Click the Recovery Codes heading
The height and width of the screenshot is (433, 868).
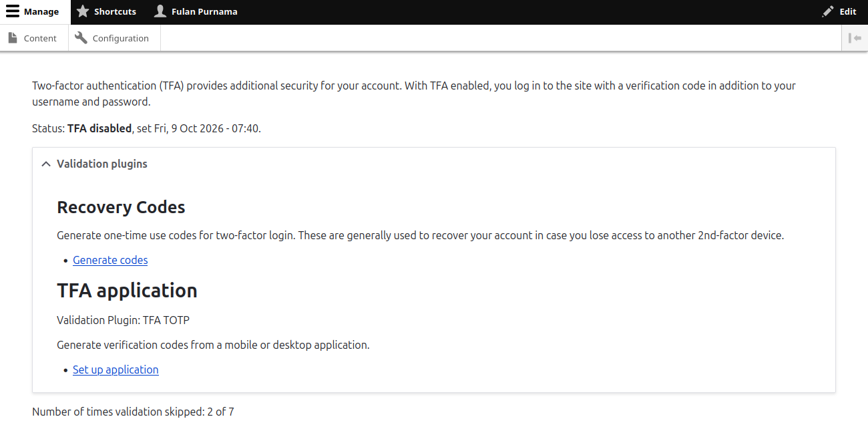point(121,207)
